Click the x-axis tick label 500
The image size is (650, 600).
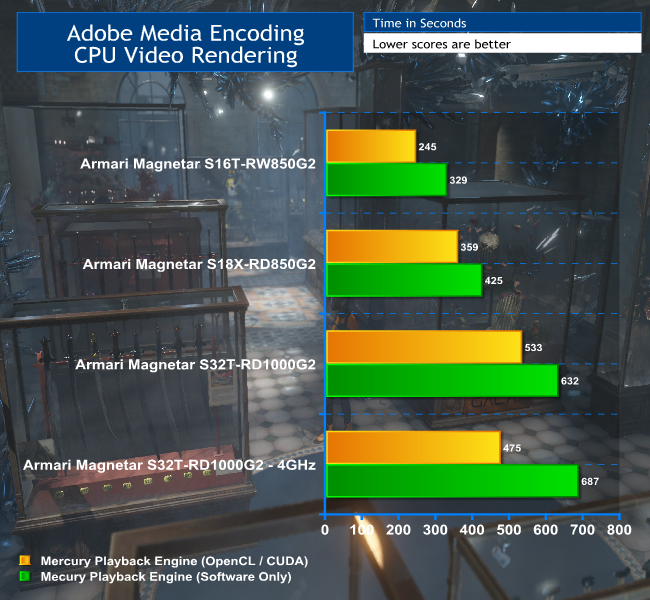[x=509, y=530]
